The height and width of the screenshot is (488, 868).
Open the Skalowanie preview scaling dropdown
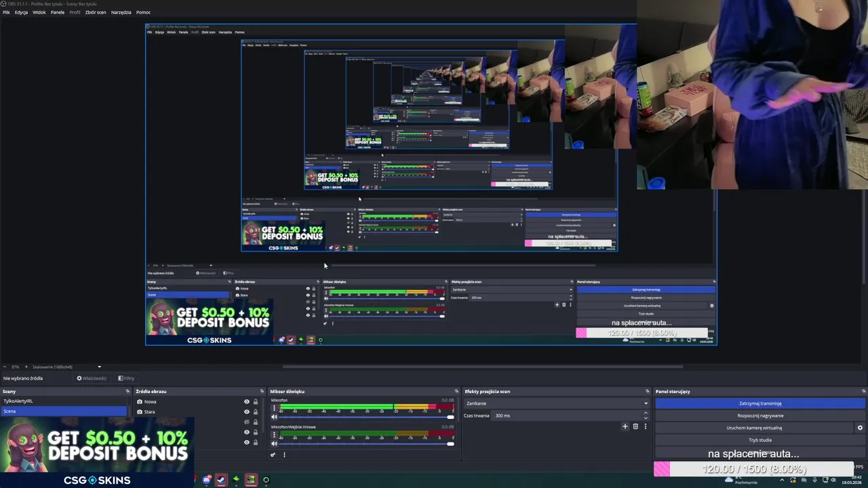tap(66, 367)
